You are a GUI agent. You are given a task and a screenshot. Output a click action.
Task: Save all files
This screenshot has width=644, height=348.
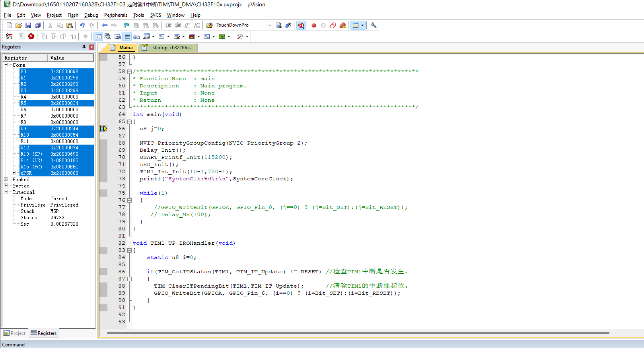point(38,25)
